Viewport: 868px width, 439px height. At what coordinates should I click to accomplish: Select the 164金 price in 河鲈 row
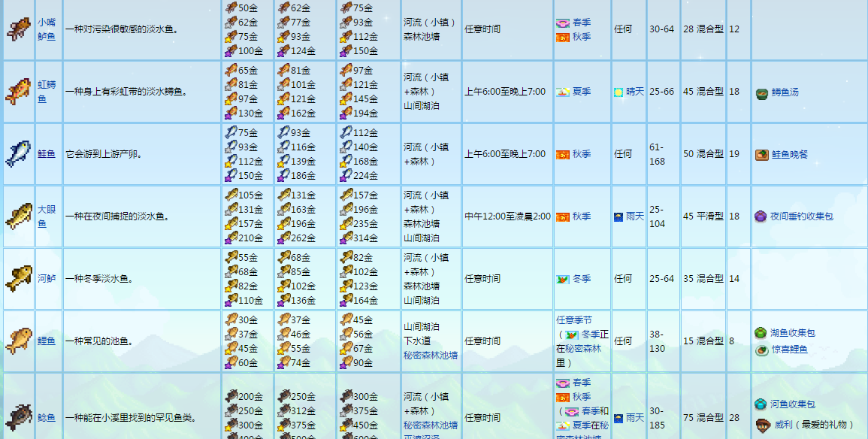(365, 301)
